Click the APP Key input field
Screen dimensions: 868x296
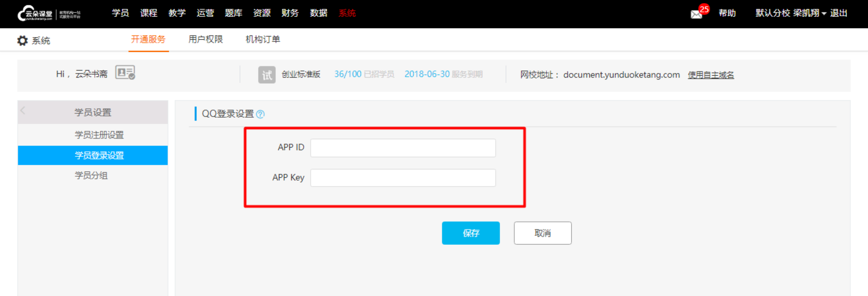tap(403, 178)
